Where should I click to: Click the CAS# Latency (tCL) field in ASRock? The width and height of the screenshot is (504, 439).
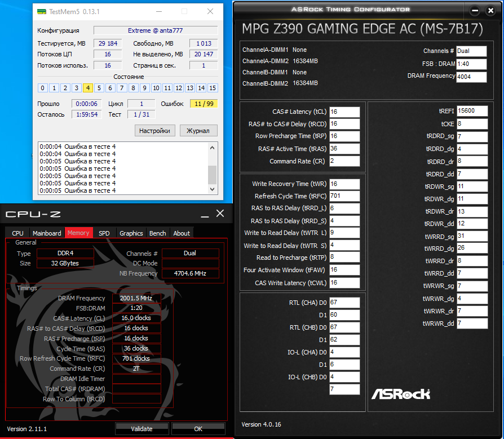(x=344, y=112)
